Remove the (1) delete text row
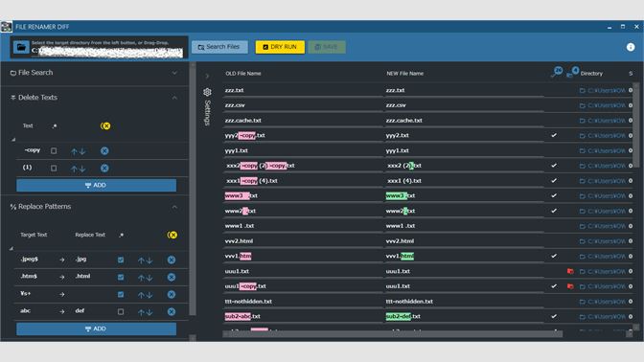The width and height of the screenshot is (644, 362). (x=104, y=169)
